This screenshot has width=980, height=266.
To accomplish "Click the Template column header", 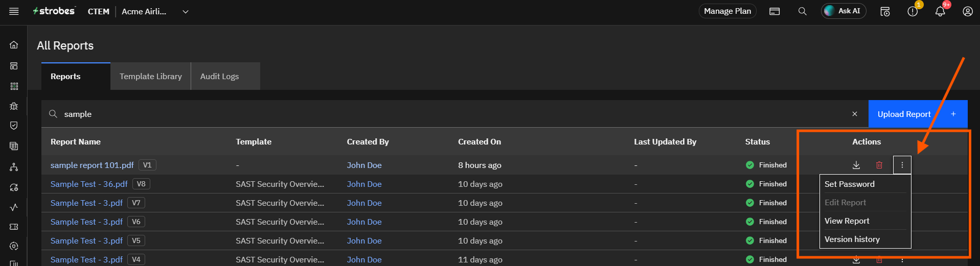I will (254, 141).
